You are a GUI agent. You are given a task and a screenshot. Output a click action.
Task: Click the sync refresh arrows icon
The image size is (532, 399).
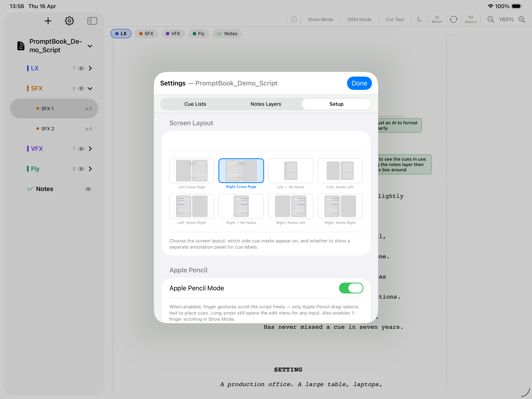(453, 19)
